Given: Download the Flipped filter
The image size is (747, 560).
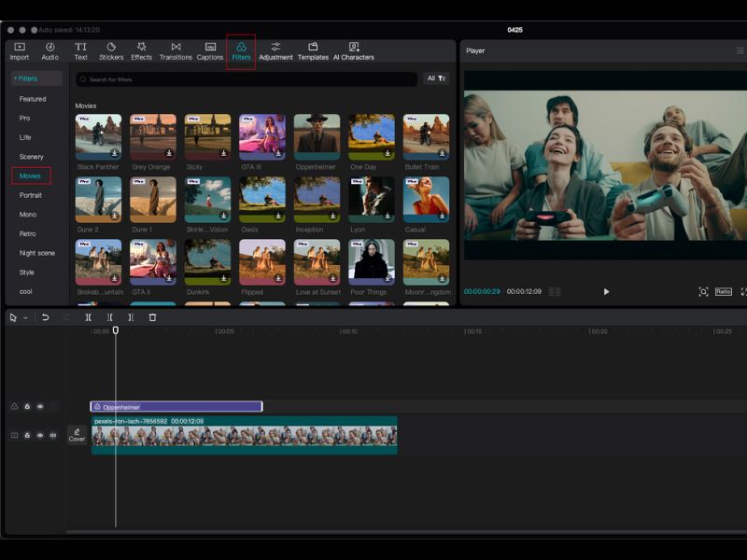Looking at the screenshot, I should (x=278, y=278).
